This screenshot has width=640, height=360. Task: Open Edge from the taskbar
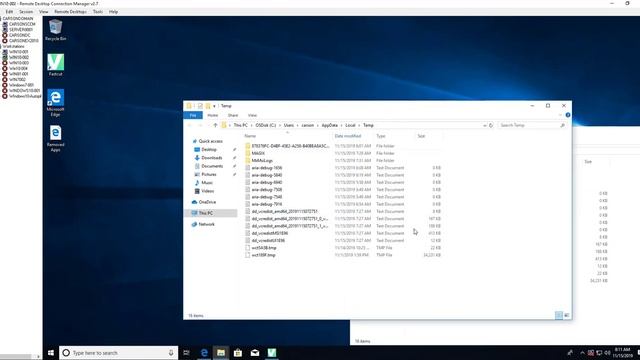point(204,353)
